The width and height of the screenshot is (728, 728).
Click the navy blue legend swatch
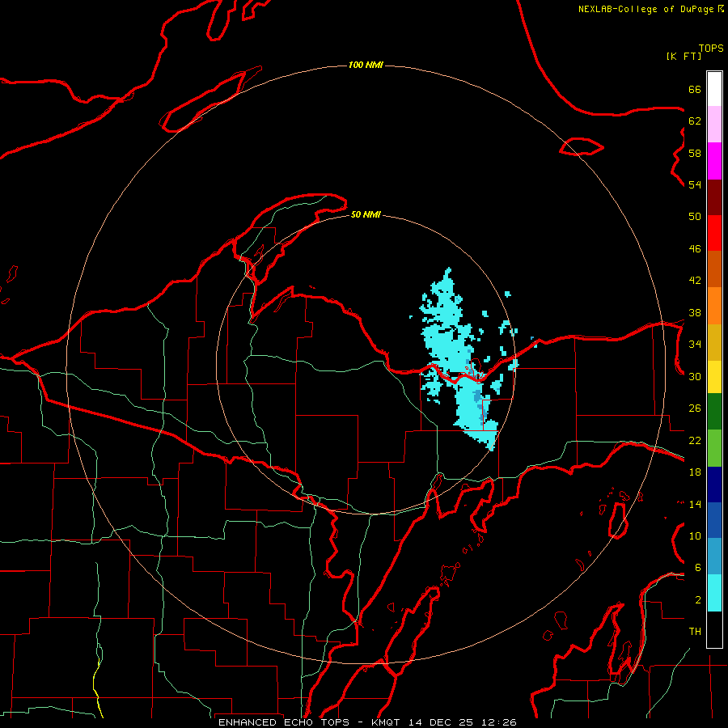tap(714, 485)
